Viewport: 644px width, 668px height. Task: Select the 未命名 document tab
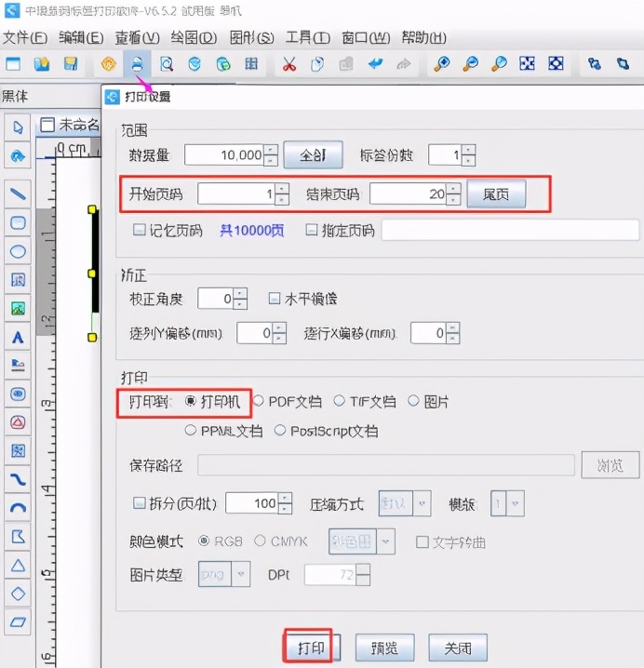(x=70, y=125)
